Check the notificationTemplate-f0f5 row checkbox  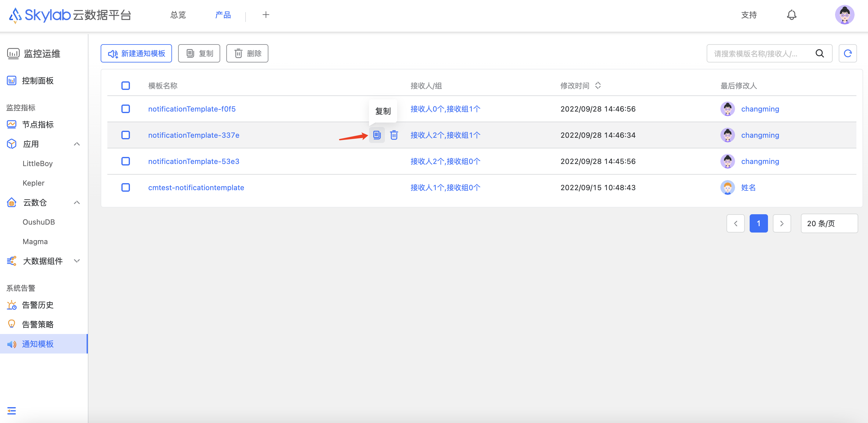coord(126,109)
